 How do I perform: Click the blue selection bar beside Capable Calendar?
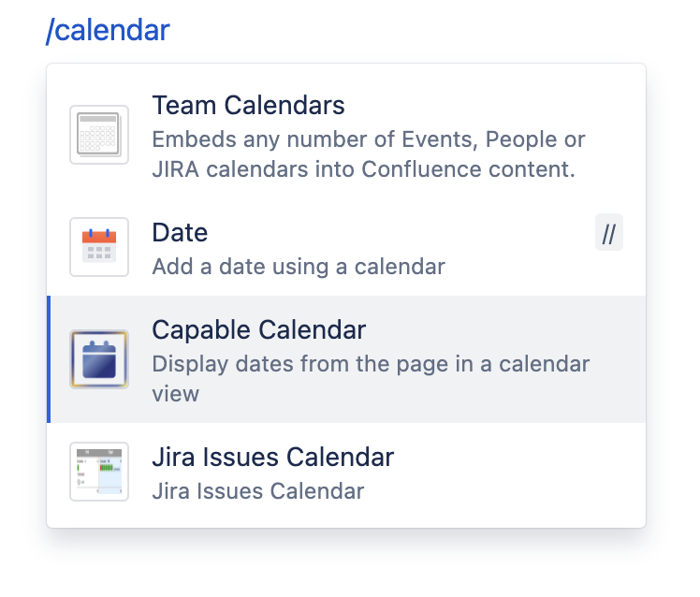pyautogui.click(x=49, y=359)
